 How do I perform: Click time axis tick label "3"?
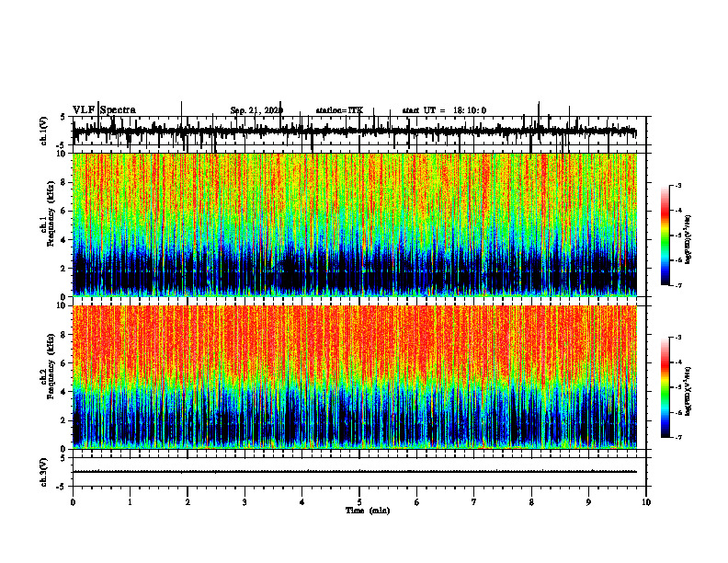click(x=245, y=502)
